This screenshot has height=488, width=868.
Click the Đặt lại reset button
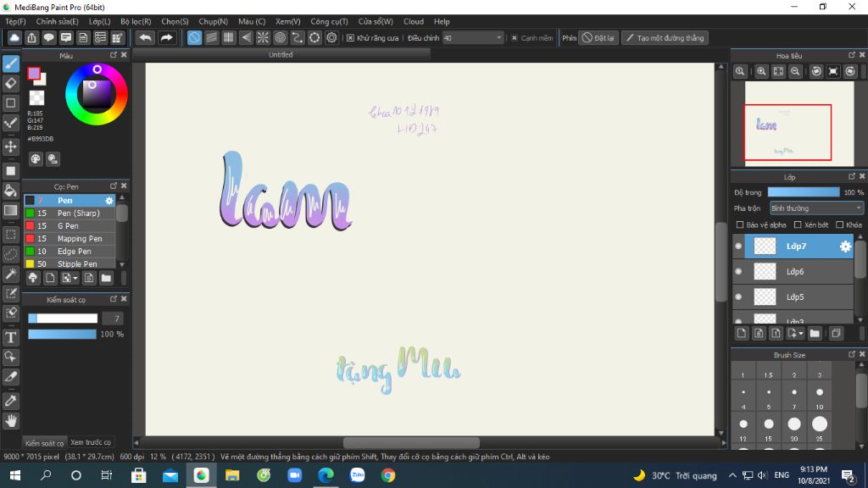coord(598,37)
